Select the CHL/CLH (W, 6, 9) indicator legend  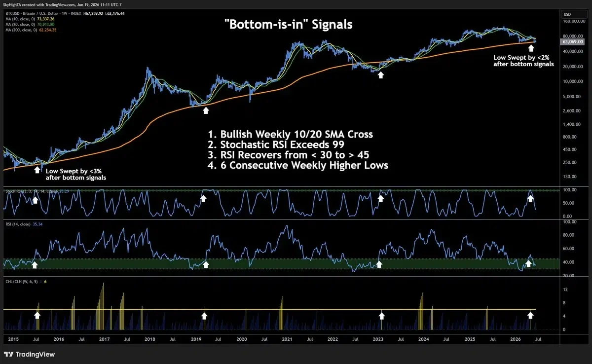pos(25,281)
